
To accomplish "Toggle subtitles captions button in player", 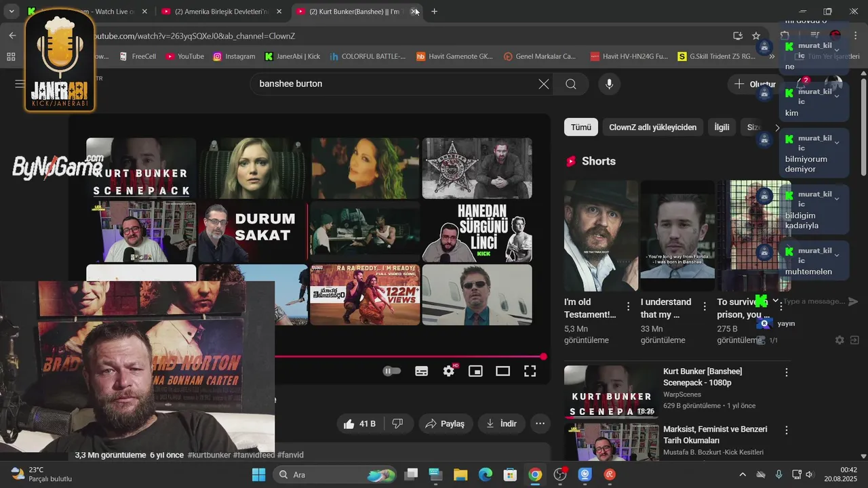I will tap(421, 371).
